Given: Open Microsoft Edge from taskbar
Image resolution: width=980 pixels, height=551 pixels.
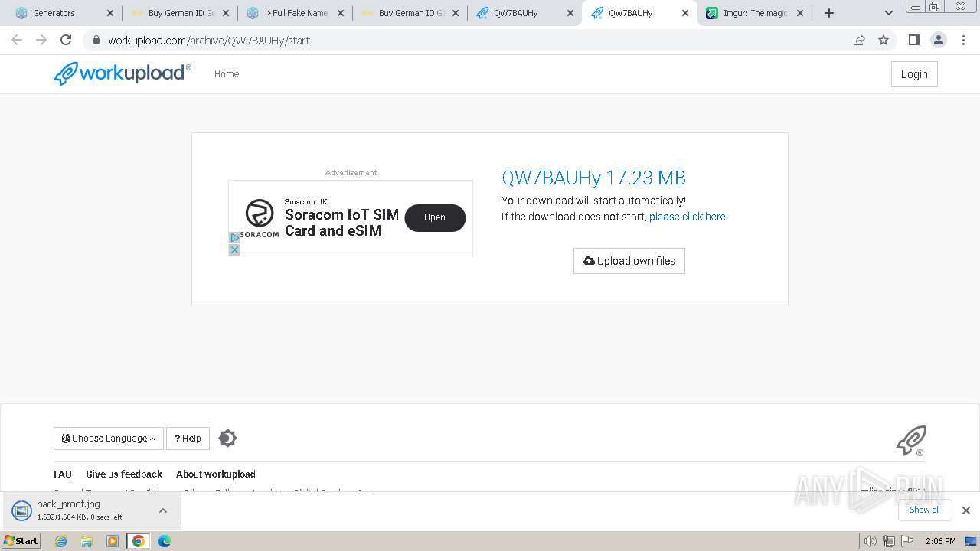Looking at the screenshot, I should pos(165,541).
